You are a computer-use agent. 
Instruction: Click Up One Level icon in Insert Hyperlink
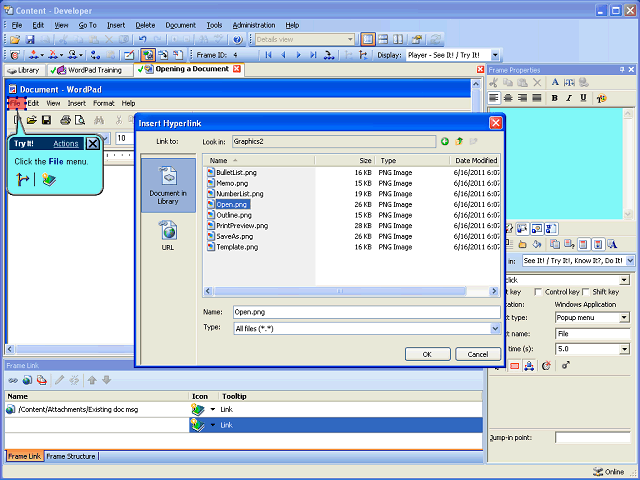click(x=459, y=141)
